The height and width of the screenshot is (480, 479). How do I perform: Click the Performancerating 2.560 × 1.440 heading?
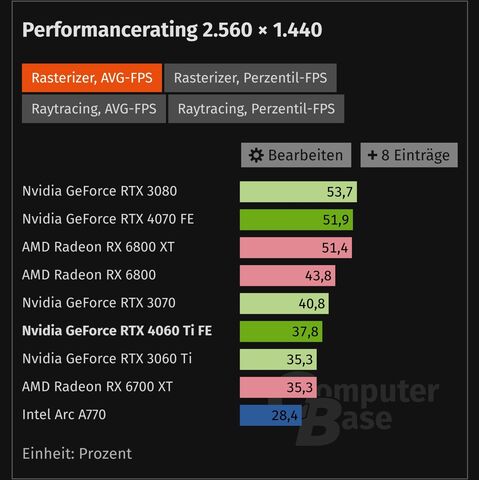172,30
